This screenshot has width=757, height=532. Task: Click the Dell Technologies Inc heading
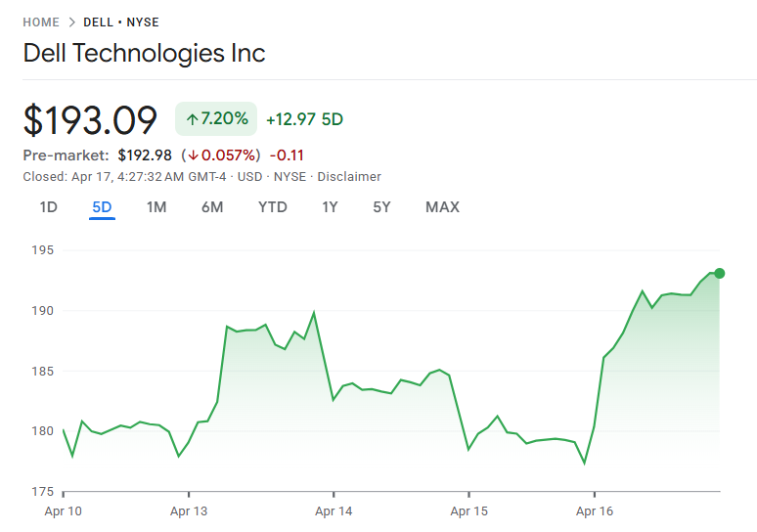click(x=144, y=53)
